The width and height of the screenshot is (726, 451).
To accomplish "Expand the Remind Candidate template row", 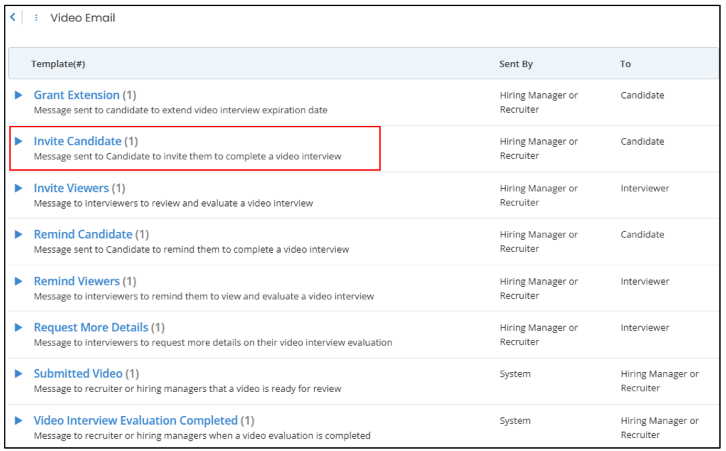I will (x=19, y=234).
